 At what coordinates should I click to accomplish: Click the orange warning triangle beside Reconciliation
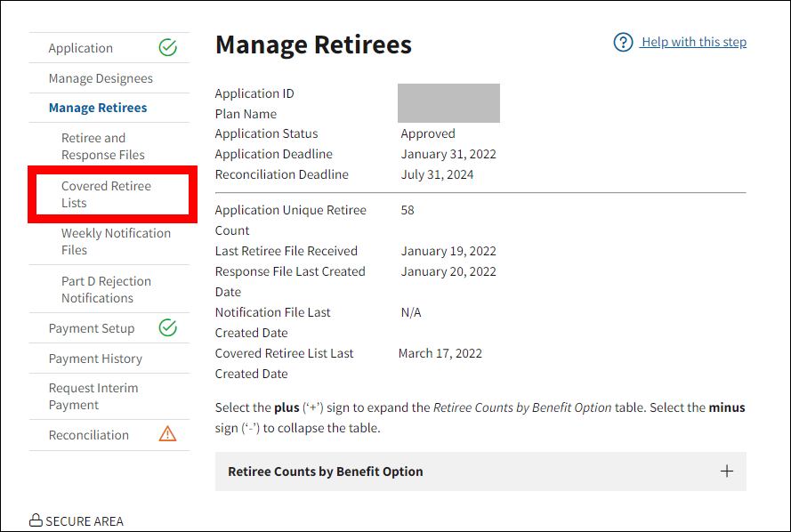pos(167,435)
